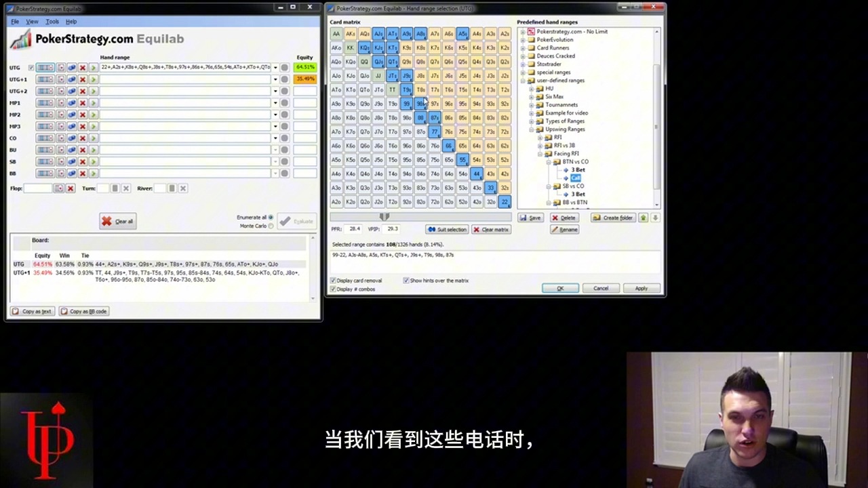Click the Clear matrix button
The image size is (868, 488).
point(491,230)
